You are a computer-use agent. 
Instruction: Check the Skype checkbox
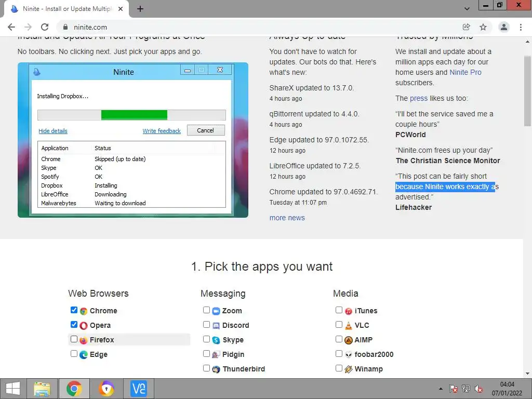pos(206,339)
